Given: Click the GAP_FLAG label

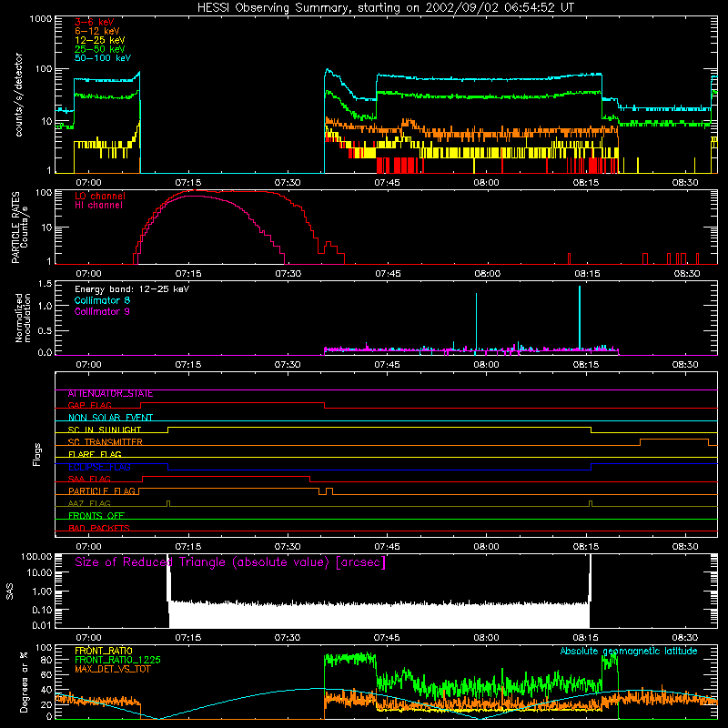Looking at the screenshot, I should (89, 405).
